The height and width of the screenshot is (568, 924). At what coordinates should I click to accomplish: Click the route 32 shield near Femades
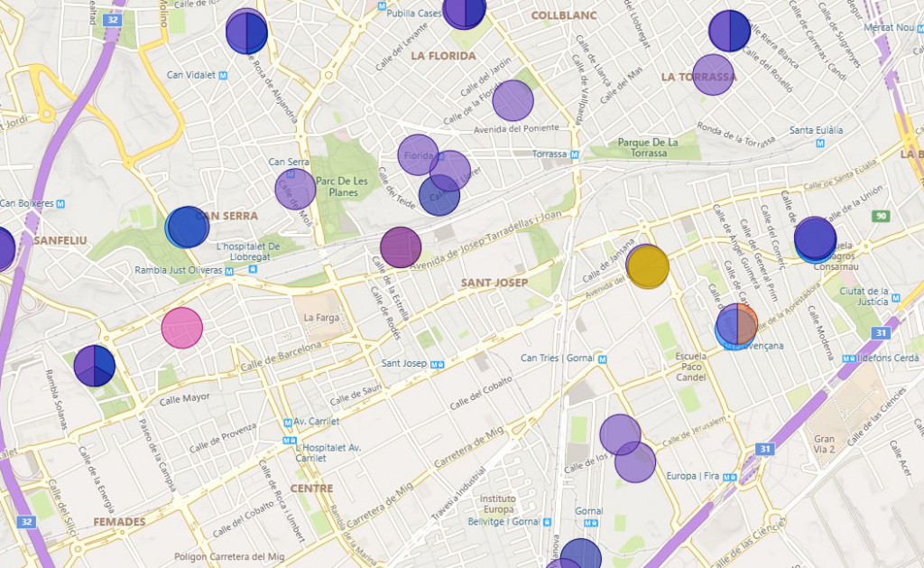pyautogui.click(x=26, y=522)
